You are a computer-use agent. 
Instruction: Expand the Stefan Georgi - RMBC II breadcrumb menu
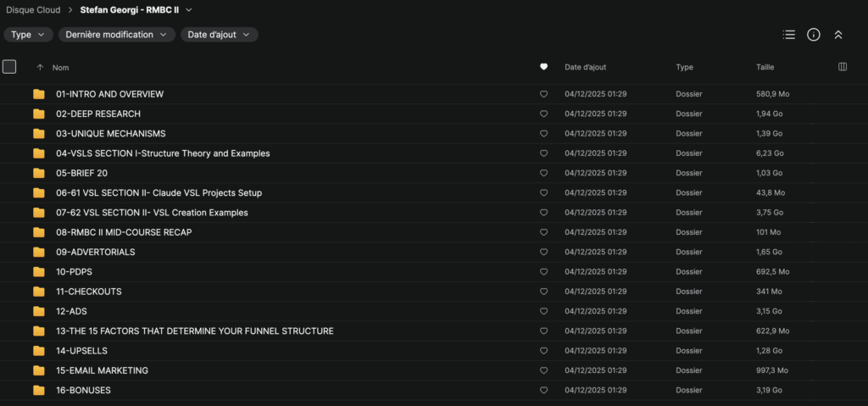[189, 10]
